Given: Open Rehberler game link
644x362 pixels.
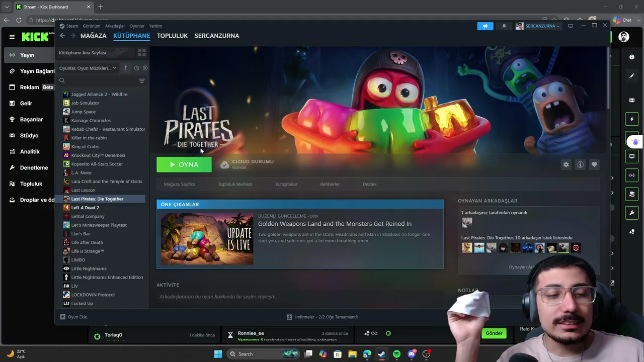Looking at the screenshot, I should click(330, 184).
